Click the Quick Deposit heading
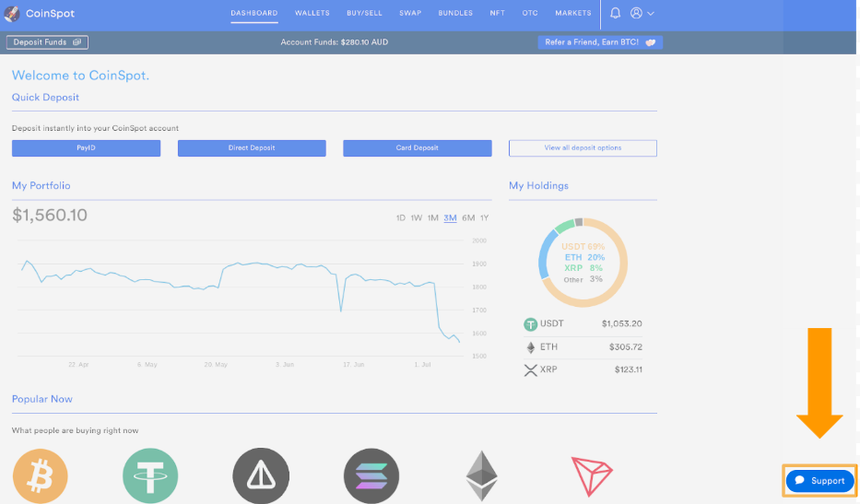This screenshot has height=504, width=860. 45,98
